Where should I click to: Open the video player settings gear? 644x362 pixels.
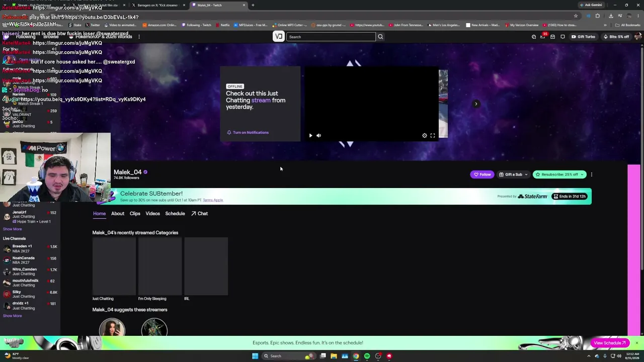click(425, 135)
